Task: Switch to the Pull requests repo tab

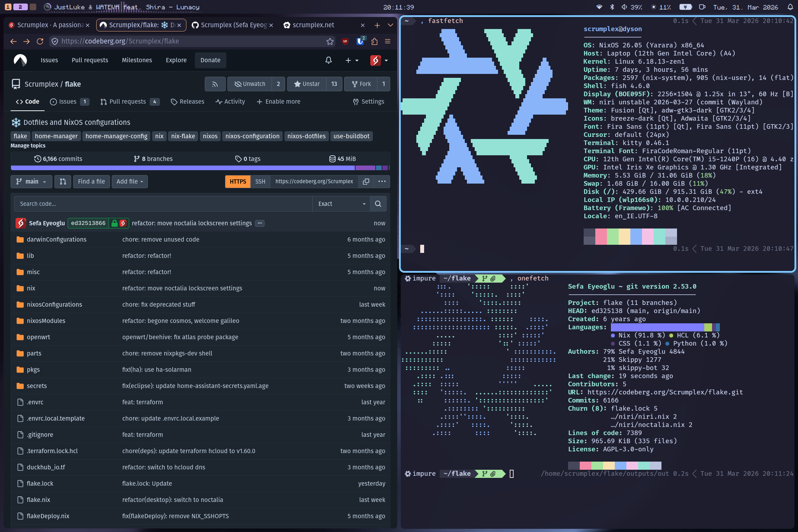Action: tap(127, 102)
